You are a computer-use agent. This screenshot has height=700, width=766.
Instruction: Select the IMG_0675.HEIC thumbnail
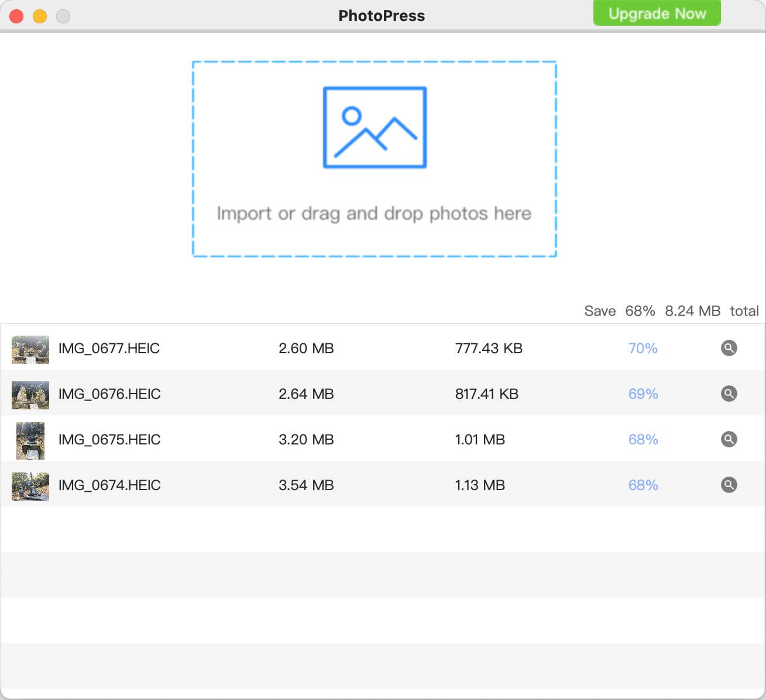pos(30,440)
